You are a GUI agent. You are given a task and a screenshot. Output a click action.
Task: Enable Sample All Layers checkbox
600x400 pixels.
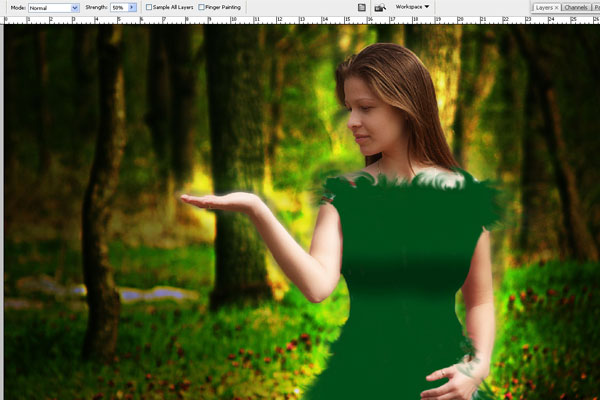[x=150, y=7]
